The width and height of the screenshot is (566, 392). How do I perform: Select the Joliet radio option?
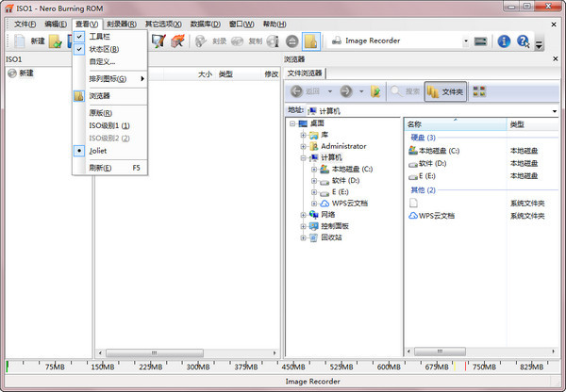100,150
